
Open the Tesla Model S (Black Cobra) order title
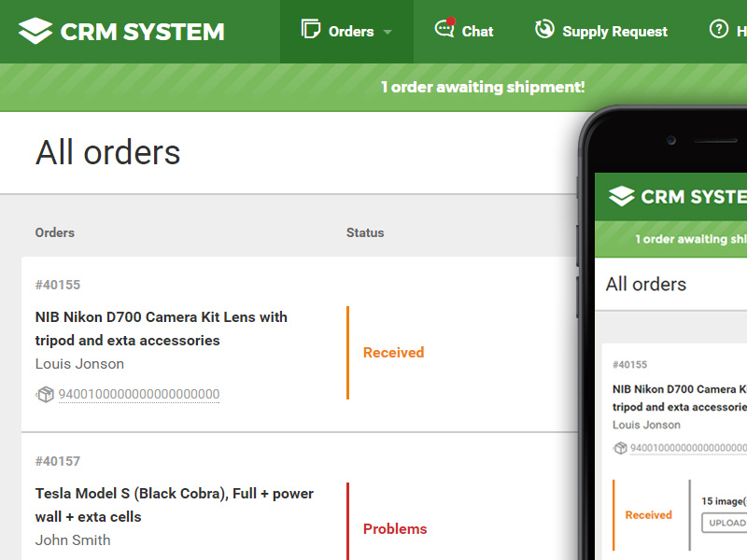[175, 505]
